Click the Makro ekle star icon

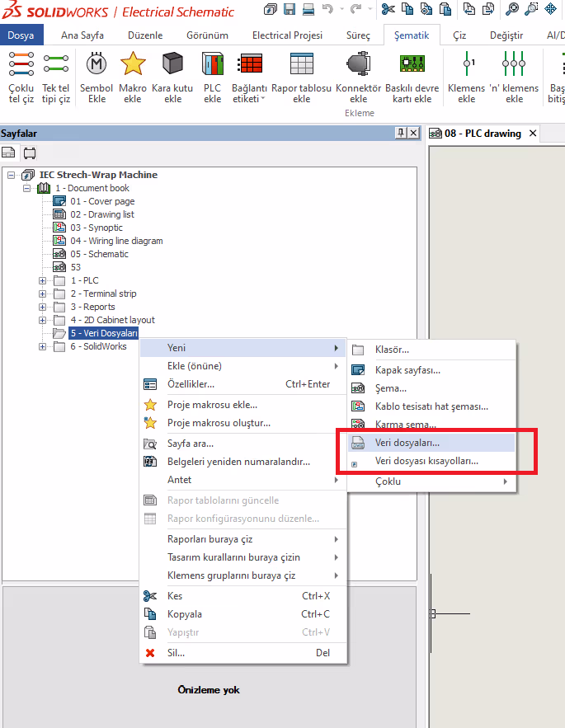[133, 63]
